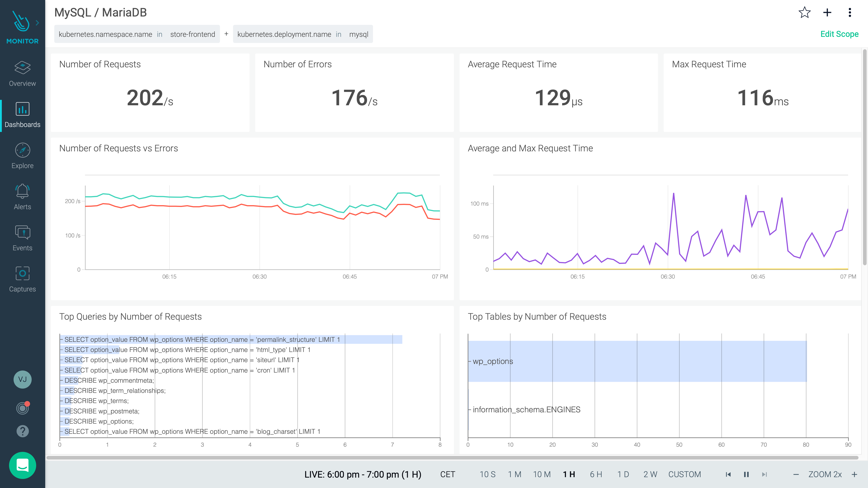868x488 pixels.
Task: Open the Events speech bubble icon
Action: [x=22, y=232]
